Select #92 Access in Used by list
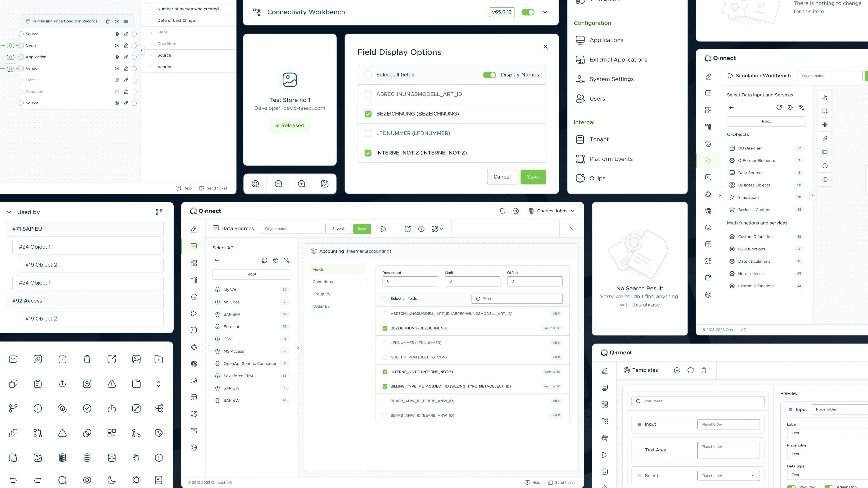The width and height of the screenshot is (868, 488). point(85,301)
